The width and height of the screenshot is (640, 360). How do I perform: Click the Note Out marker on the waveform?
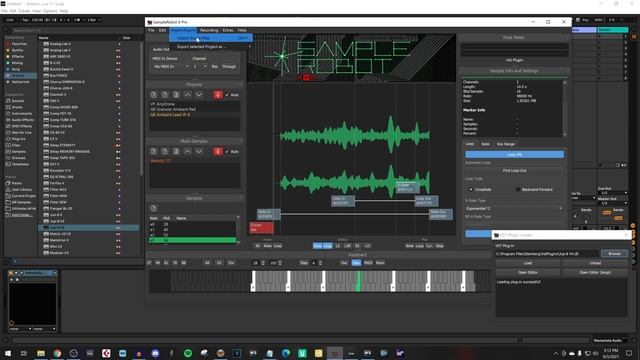[441, 214]
